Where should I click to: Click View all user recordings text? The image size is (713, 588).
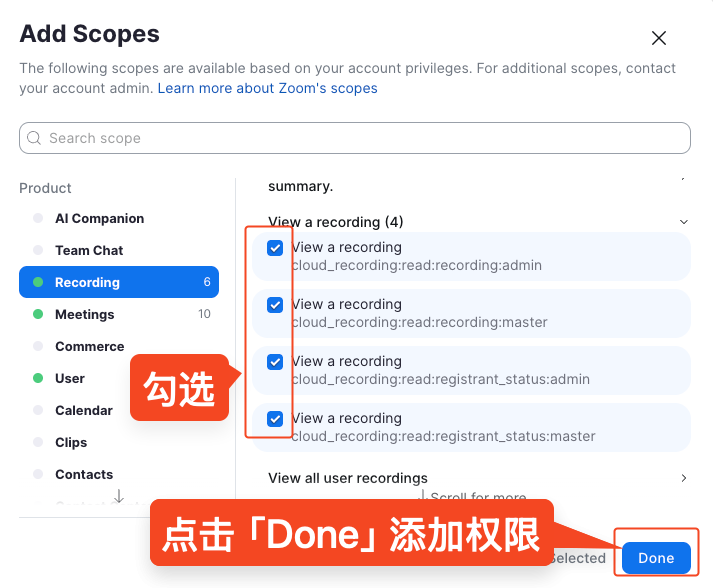(348, 478)
